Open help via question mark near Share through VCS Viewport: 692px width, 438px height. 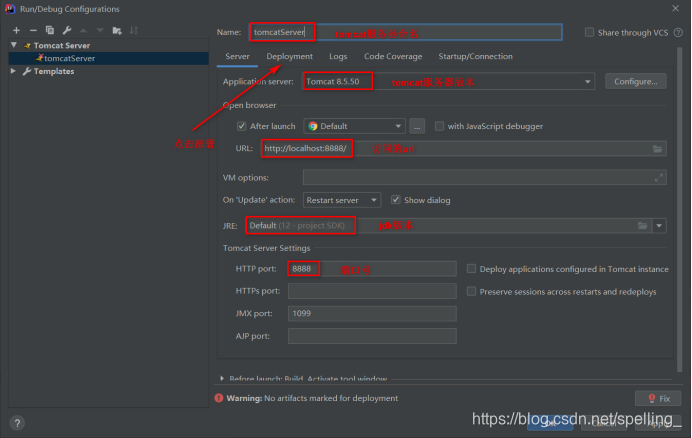(678, 32)
